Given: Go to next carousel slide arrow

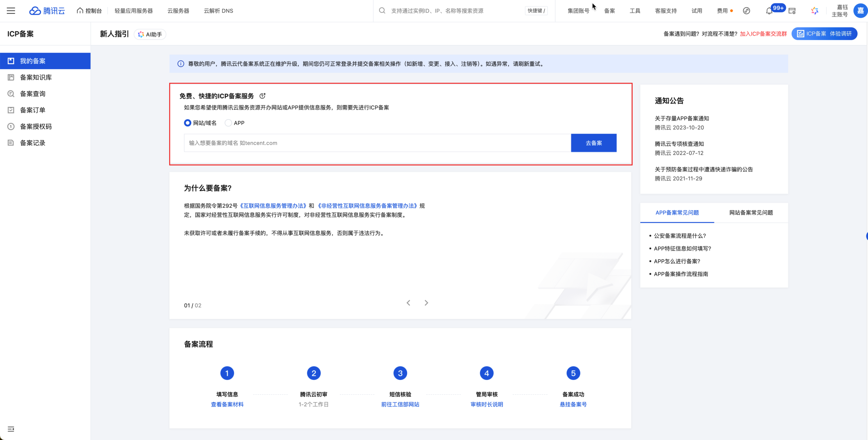Looking at the screenshot, I should pos(426,303).
